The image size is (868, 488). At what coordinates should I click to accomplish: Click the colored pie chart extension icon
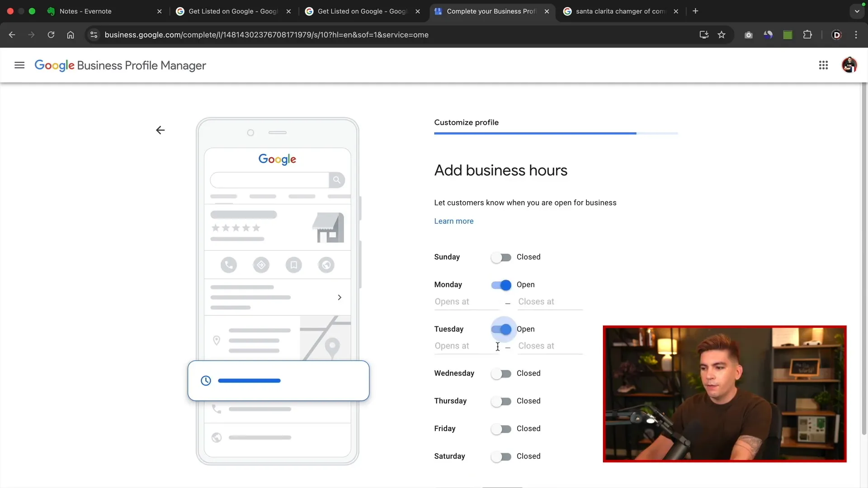click(x=768, y=35)
